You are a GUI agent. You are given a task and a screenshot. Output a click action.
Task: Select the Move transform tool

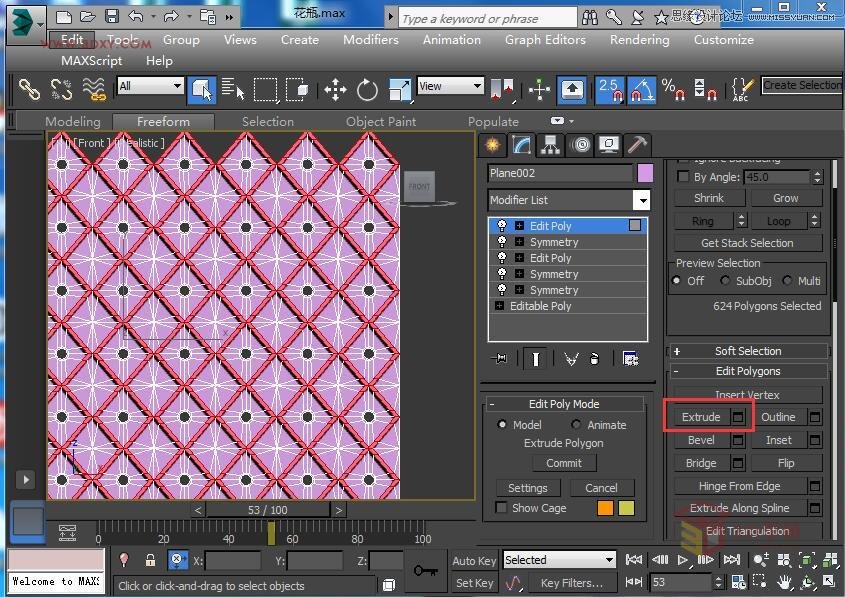[x=335, y=90]
